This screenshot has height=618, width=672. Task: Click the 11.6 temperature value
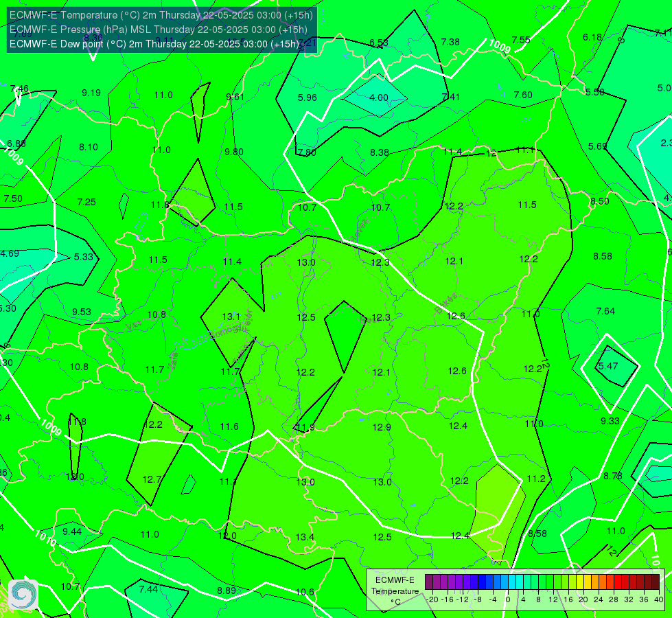click(229, 426)
